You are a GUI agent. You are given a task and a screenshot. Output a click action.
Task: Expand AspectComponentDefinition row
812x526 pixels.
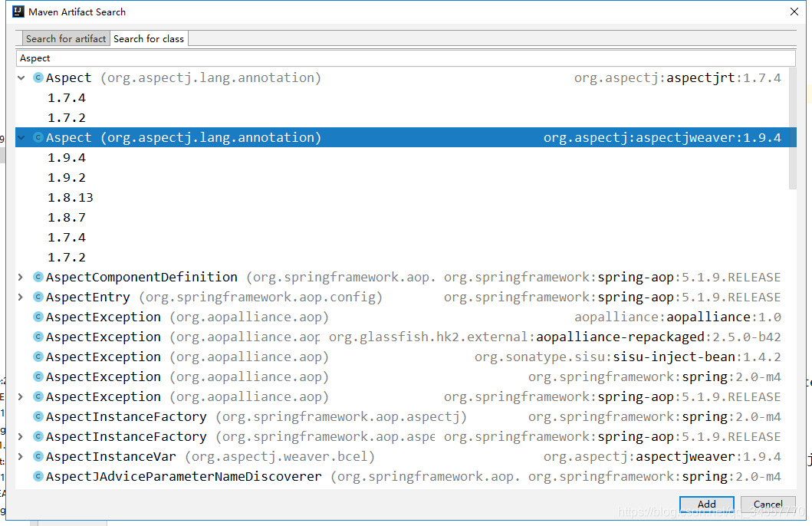pyautogui.click(x=21, y=277)
